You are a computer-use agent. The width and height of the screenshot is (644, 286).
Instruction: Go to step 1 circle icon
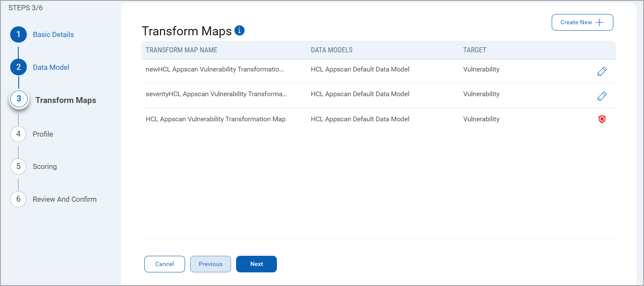tap(18, 34)
